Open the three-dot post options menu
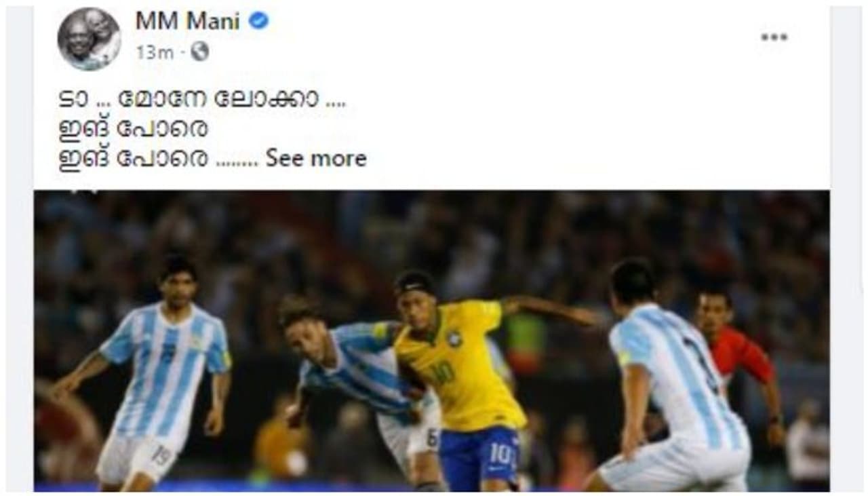This screenshot has height=496, width=868. click(x=774, y=37)
